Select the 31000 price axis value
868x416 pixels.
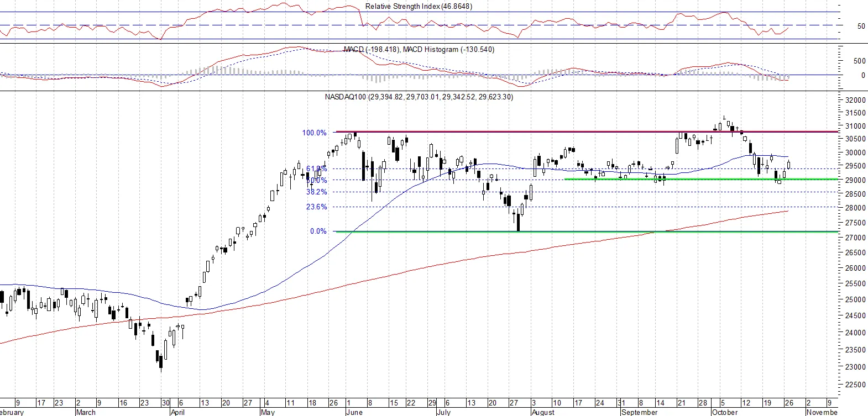click(855, 126)
